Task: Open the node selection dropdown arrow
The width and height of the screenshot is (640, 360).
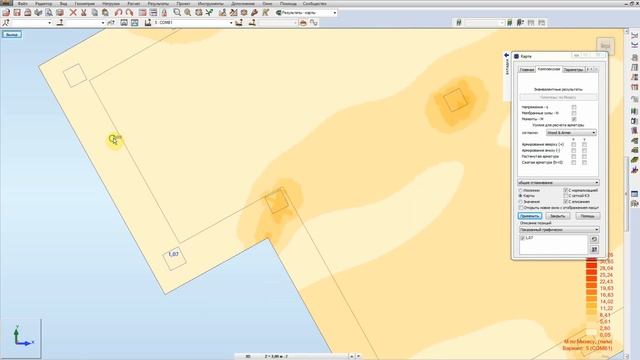Action: click(49, 23)
